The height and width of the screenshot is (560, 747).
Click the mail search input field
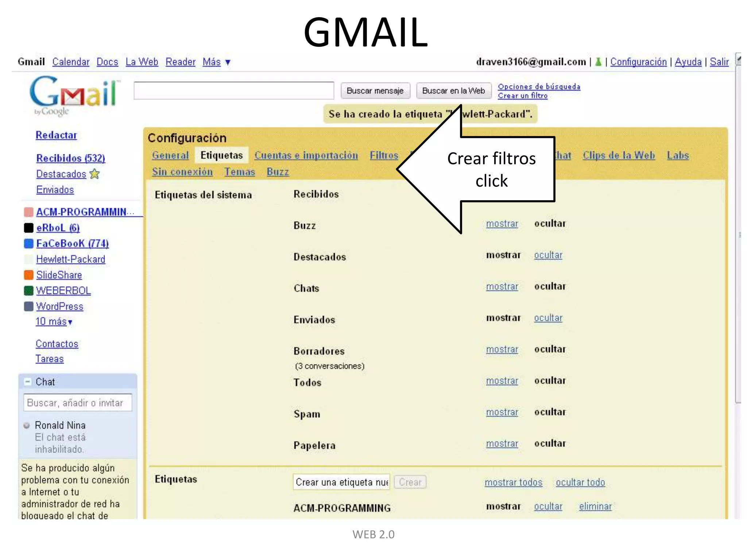tap(234, 90)
